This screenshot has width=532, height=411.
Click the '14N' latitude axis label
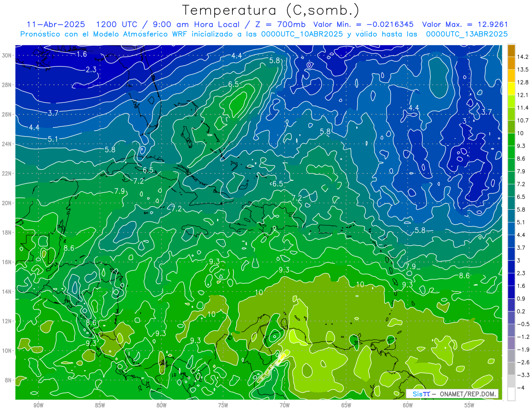pos(6,291)
